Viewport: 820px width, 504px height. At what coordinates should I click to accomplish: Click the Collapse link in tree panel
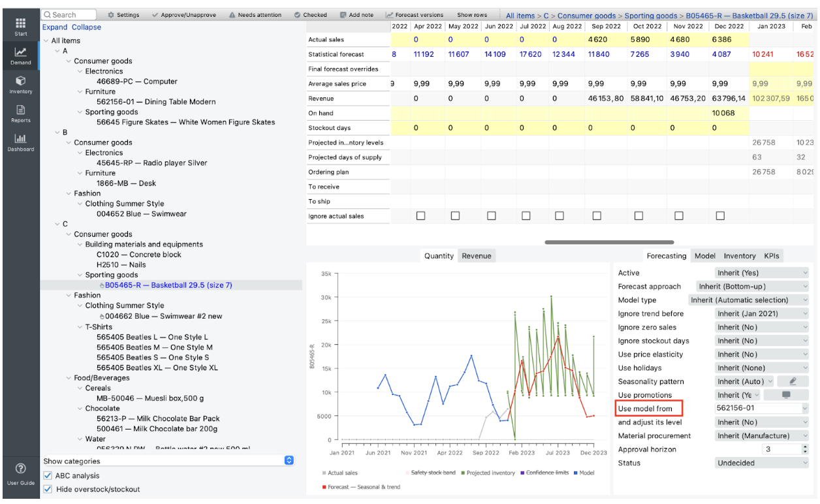click(x=86, y=27)
